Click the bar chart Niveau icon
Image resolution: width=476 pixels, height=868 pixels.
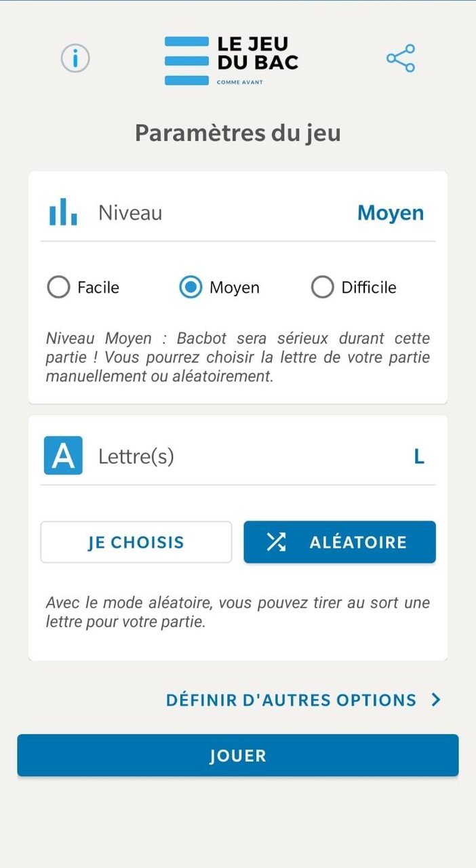pyautogui.click(x=62, y=212)
